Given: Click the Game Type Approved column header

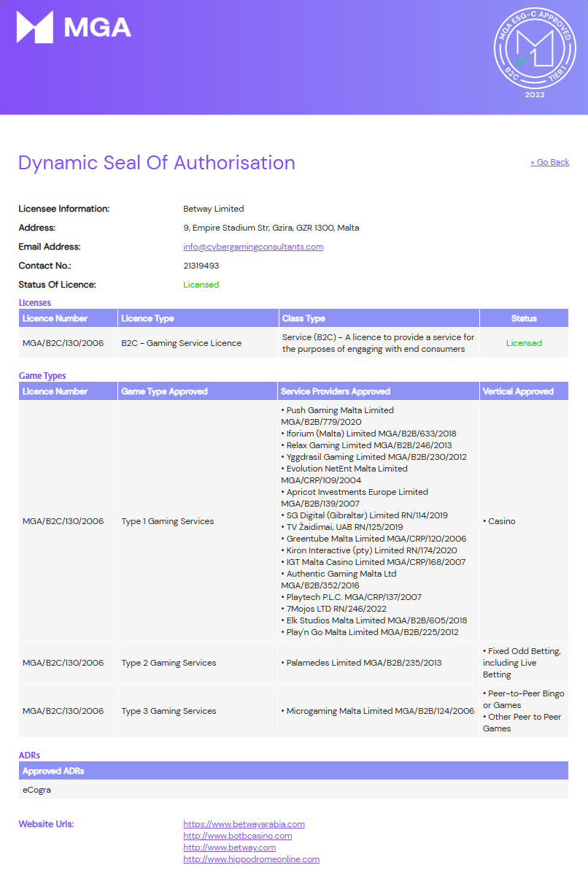Looking at the screenshot, I should pyautogui.click(x=198, y=391).
